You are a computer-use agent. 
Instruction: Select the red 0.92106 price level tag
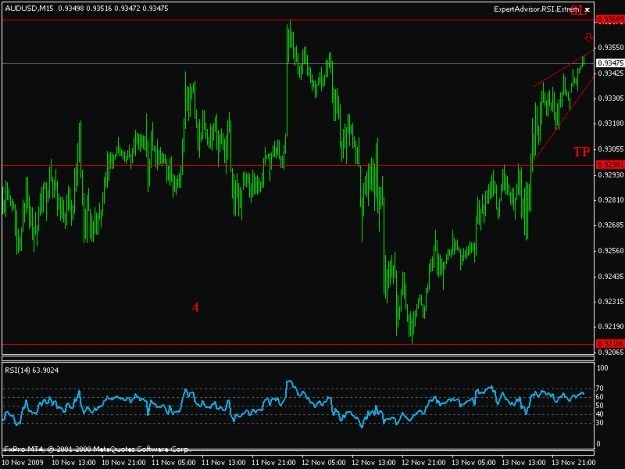coord(610,343)
